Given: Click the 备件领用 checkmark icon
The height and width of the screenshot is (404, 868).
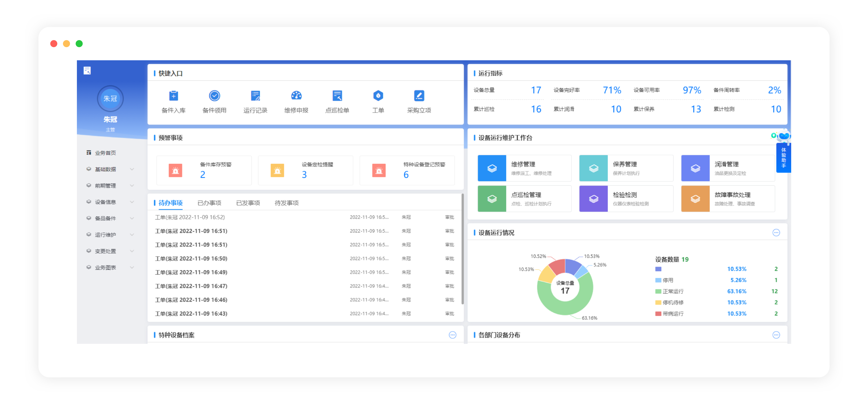Looking at the screenshot, I should pos(214,96).
